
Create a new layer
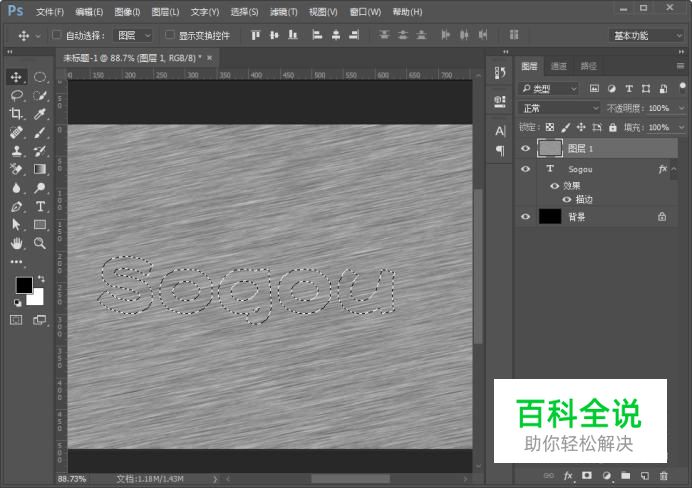(644, 476)
